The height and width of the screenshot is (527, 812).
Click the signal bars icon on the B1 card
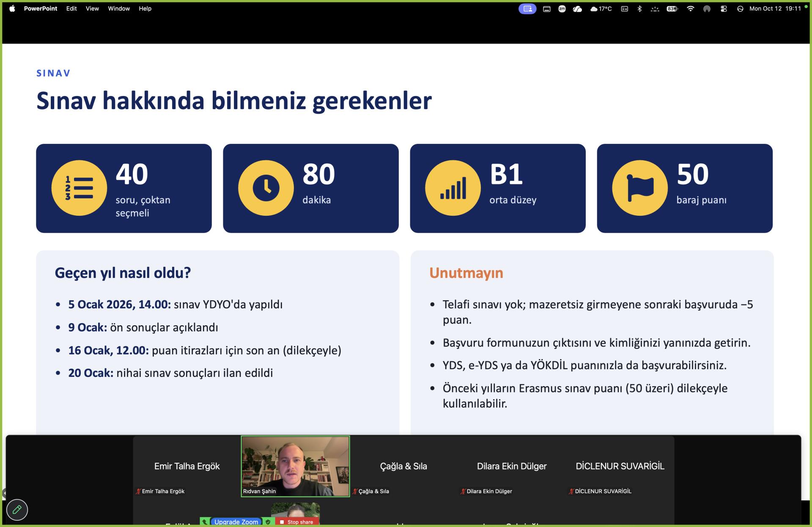point(453,188)
